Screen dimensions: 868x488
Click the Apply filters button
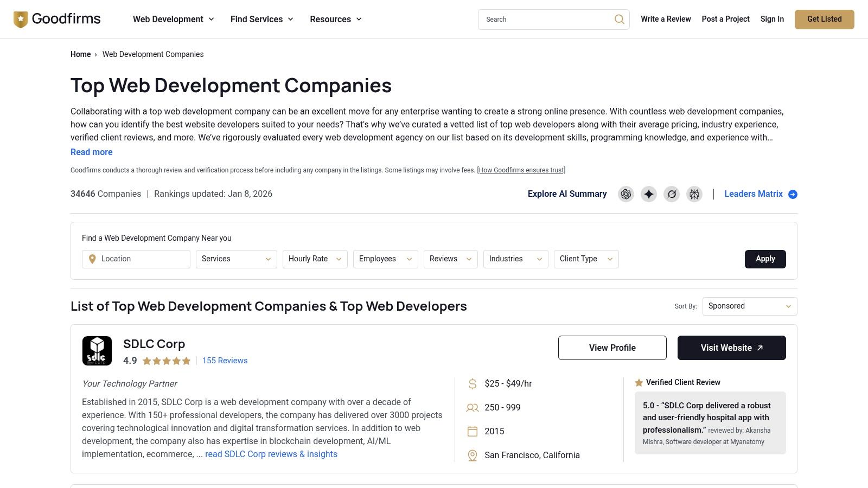(x=765, y=259)
